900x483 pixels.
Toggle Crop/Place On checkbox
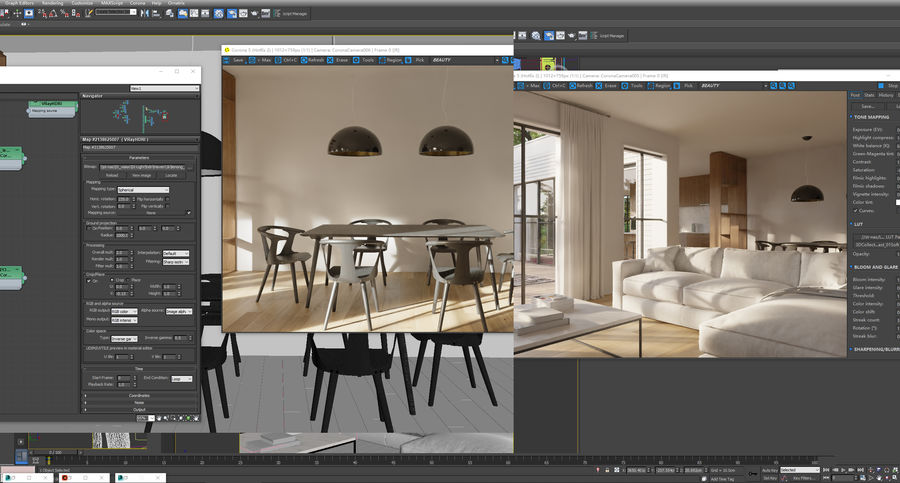[x=88, y=281]
